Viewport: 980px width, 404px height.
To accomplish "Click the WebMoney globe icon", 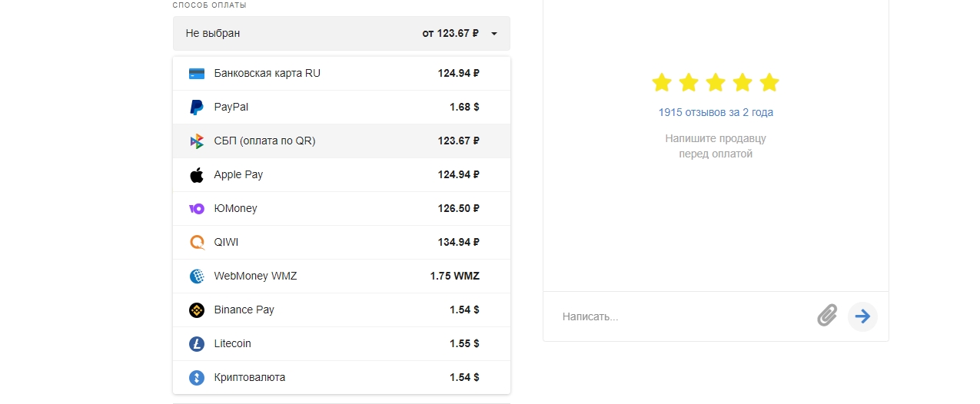I will coord(197,277).
